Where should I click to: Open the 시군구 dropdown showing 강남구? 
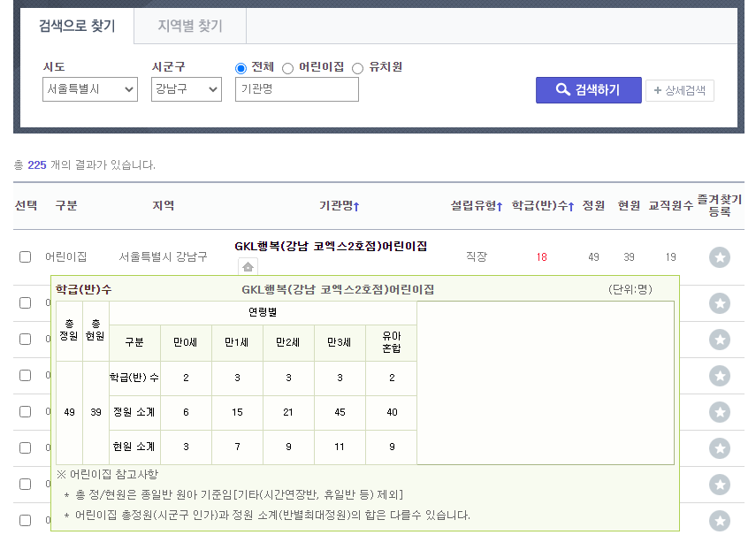(186, 89)
